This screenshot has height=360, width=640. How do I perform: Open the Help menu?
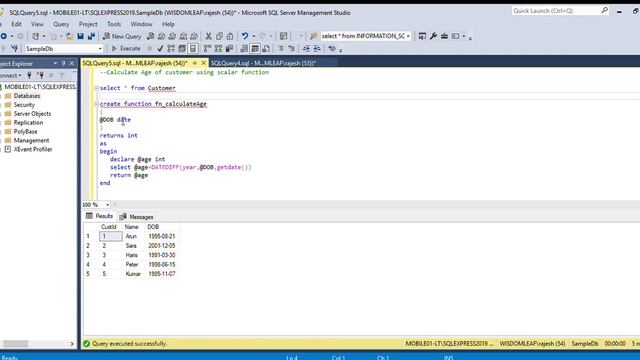pyautogui.click(x=168, y=24)
